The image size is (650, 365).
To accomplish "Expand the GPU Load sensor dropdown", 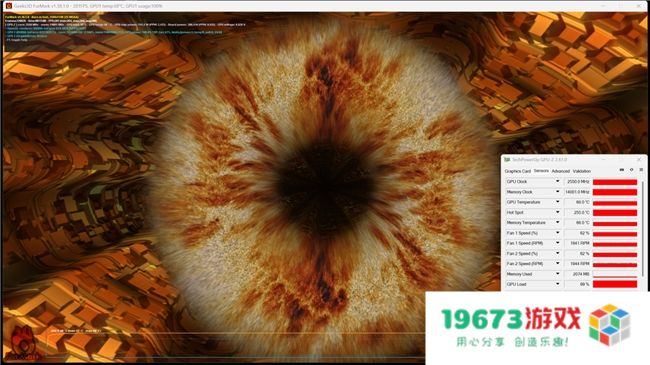I will (557, 284).
